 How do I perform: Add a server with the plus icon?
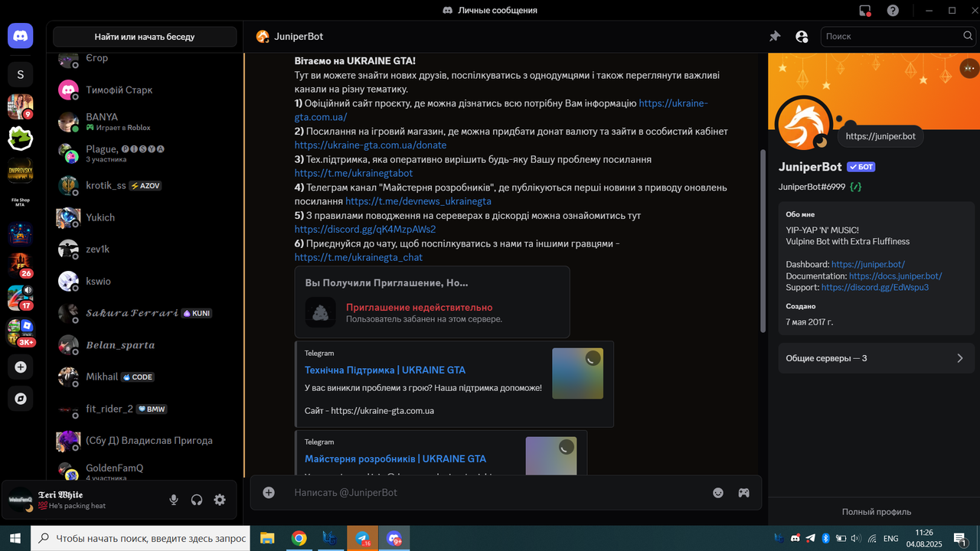[21, 367]
